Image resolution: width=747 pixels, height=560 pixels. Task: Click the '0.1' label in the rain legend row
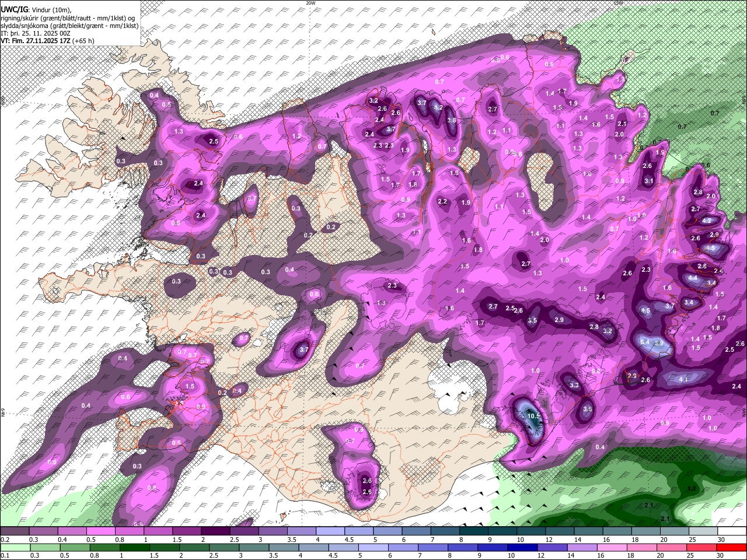click(x=4, y=556)
